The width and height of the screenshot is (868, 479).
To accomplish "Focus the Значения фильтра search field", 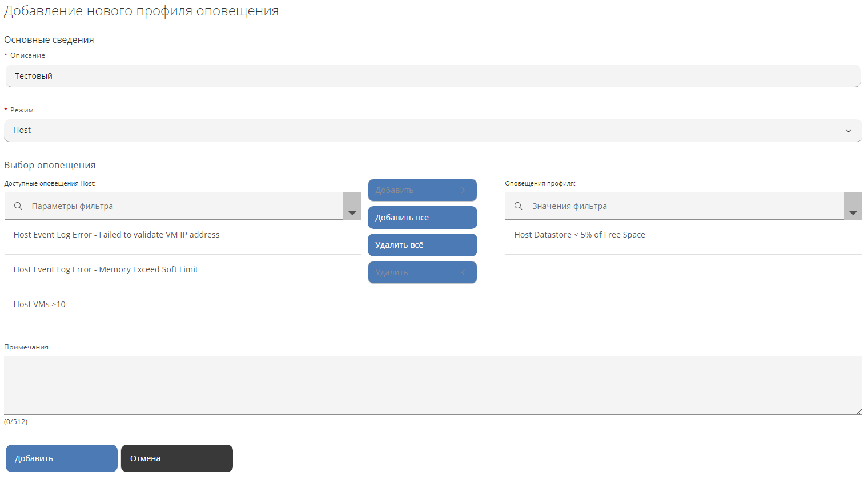I will (x=684, y=206).
